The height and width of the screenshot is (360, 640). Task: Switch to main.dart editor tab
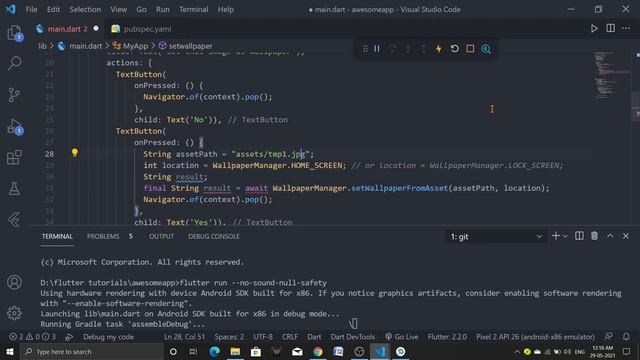tap(67, 29)
